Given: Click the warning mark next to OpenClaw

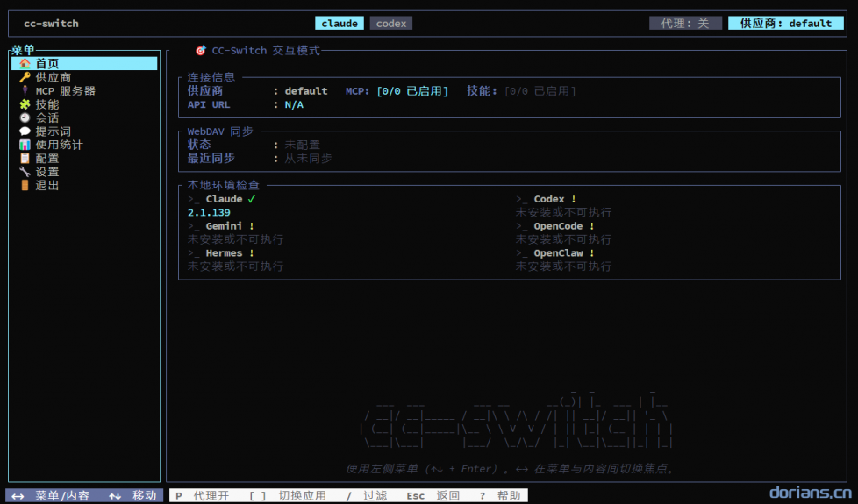Looking at the screenshot, I should [x=591, y=253].
